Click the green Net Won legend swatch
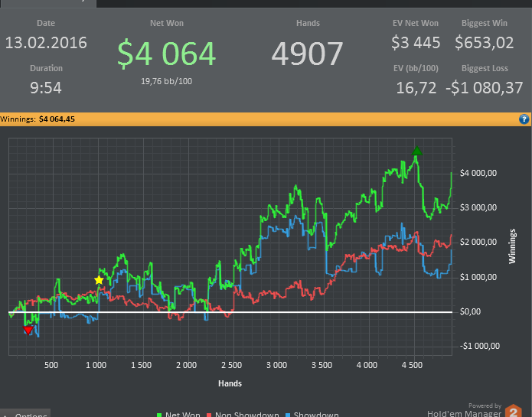This screenshot has height=417, width=532. (x=159, y=415)
